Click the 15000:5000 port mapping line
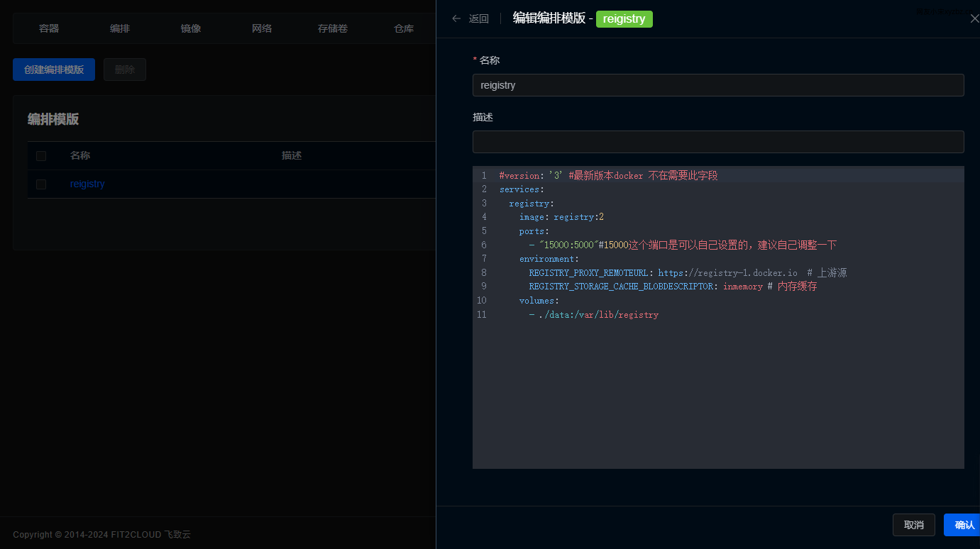 click(x=568, y=245)
